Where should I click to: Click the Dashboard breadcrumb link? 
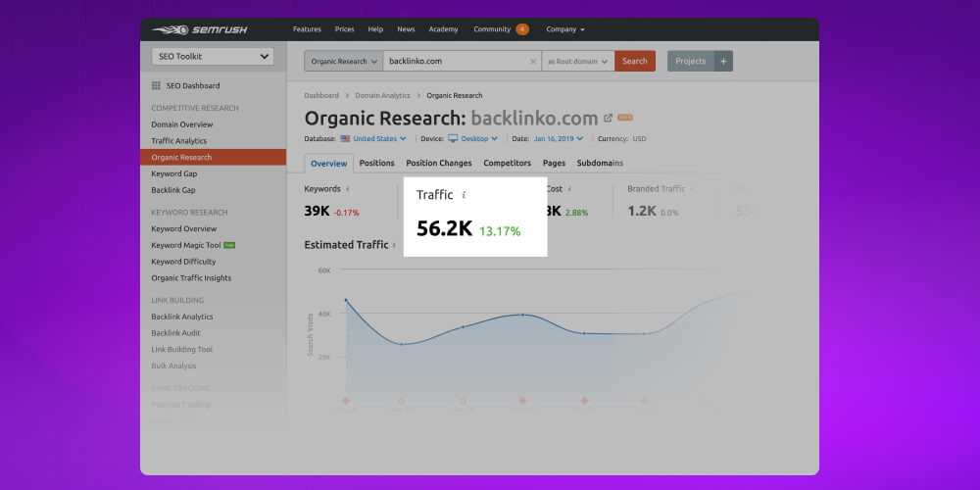tap(321, 96)
